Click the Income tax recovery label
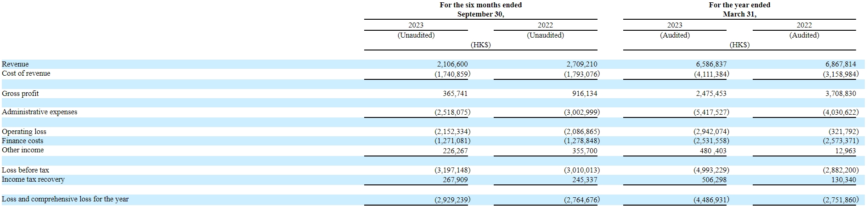This screenshot has height=206, width=868. tap(33, 179)
